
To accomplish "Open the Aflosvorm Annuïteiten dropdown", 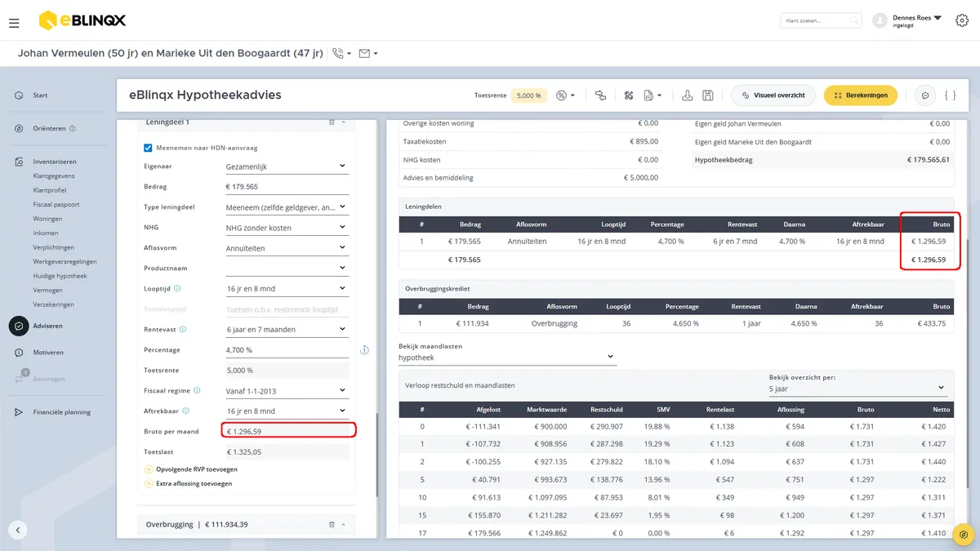I will tap(287, 248).
